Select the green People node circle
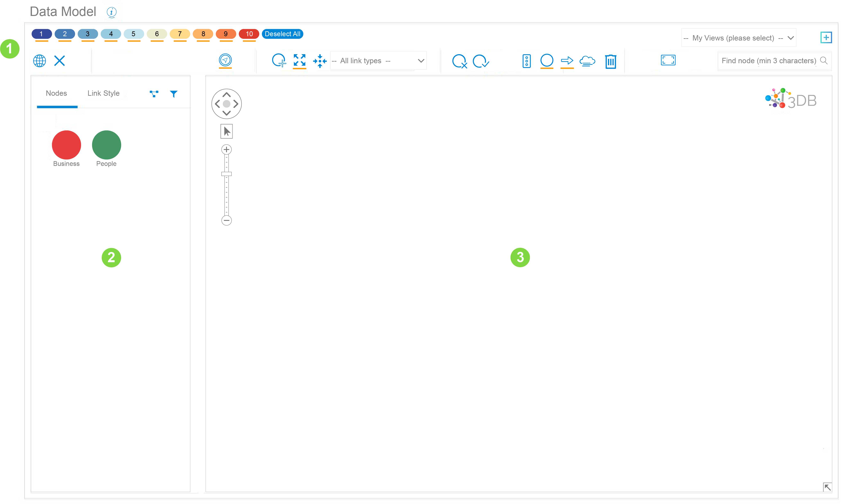The height and width of the screenshot is (504, 847). (x=106, y=145)
